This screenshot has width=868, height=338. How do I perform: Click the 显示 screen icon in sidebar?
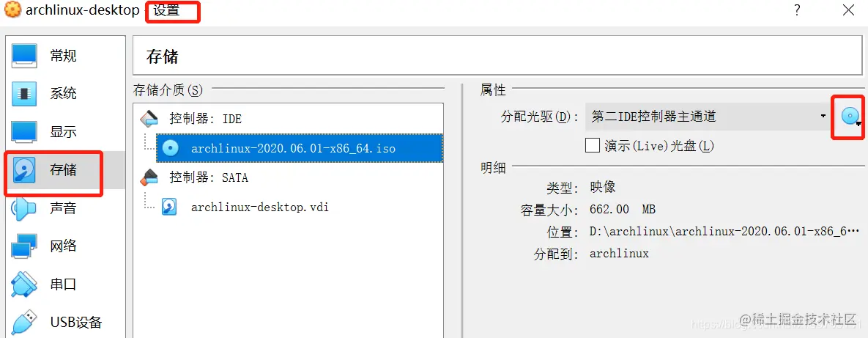coord(24,132)
